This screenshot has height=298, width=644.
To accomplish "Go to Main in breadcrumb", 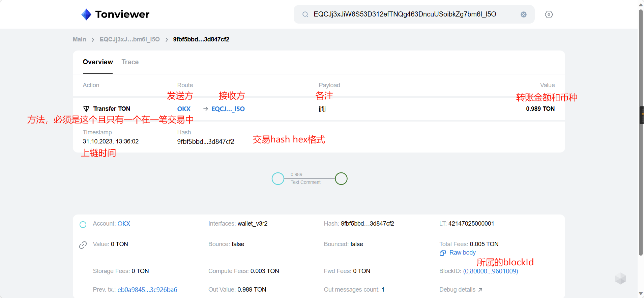I will pos(79,39).
